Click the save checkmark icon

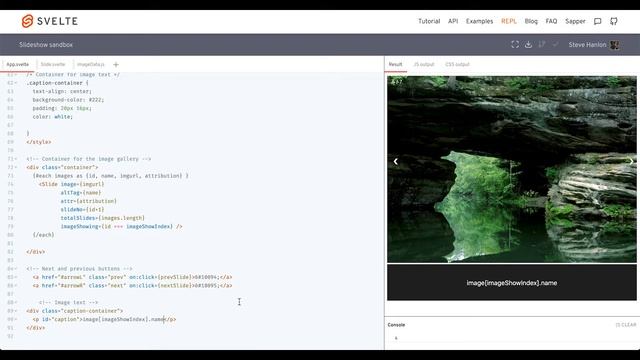click(x=555, y=44)
